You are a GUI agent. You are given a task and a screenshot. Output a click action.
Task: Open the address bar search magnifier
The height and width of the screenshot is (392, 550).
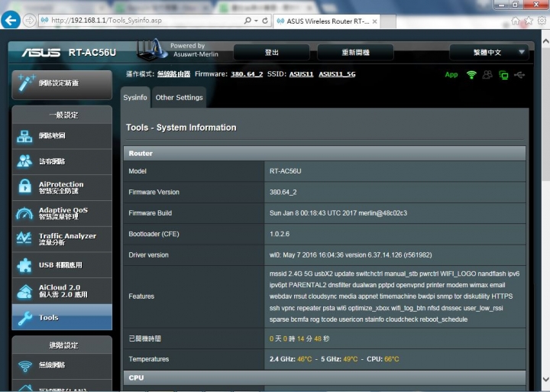[247, 21]
